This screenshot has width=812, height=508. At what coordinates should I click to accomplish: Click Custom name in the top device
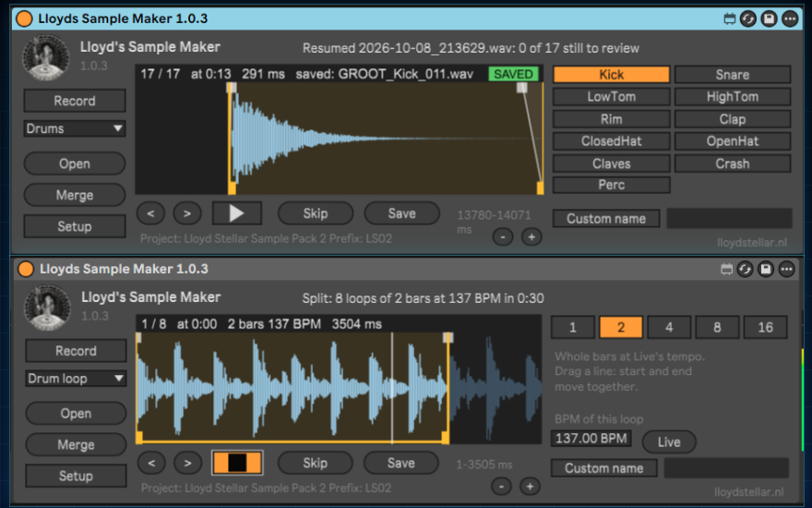coord(606,219)
